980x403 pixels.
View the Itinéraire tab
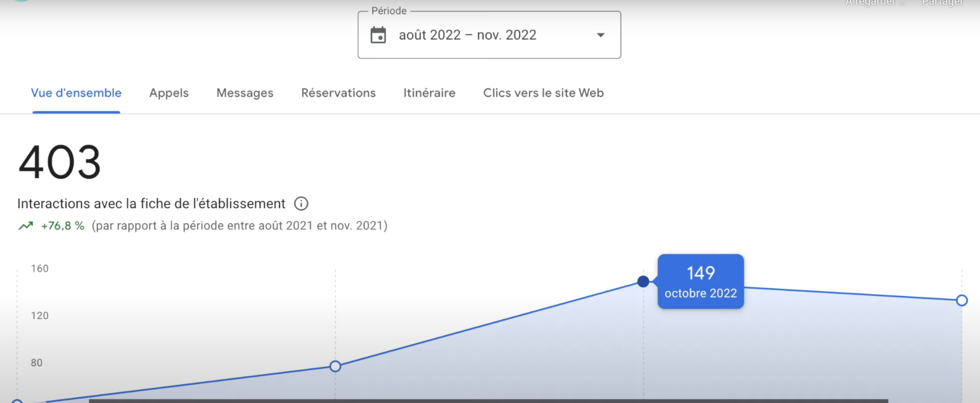(429, 93)
